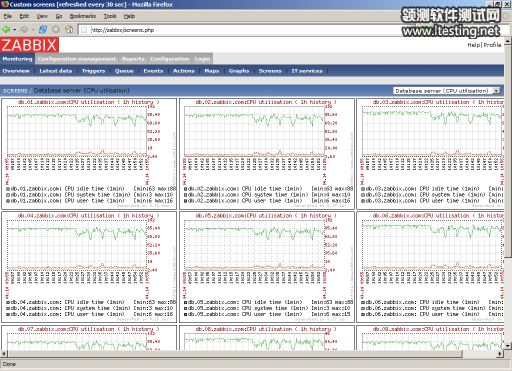
Task: Click the Done status bar text
Action: (x=9, y=364)
